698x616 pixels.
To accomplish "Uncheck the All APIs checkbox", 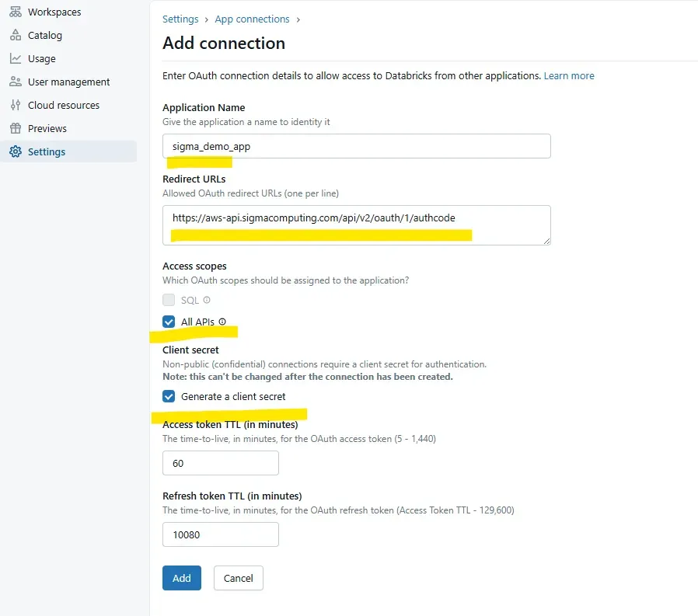I will [169, 322].
